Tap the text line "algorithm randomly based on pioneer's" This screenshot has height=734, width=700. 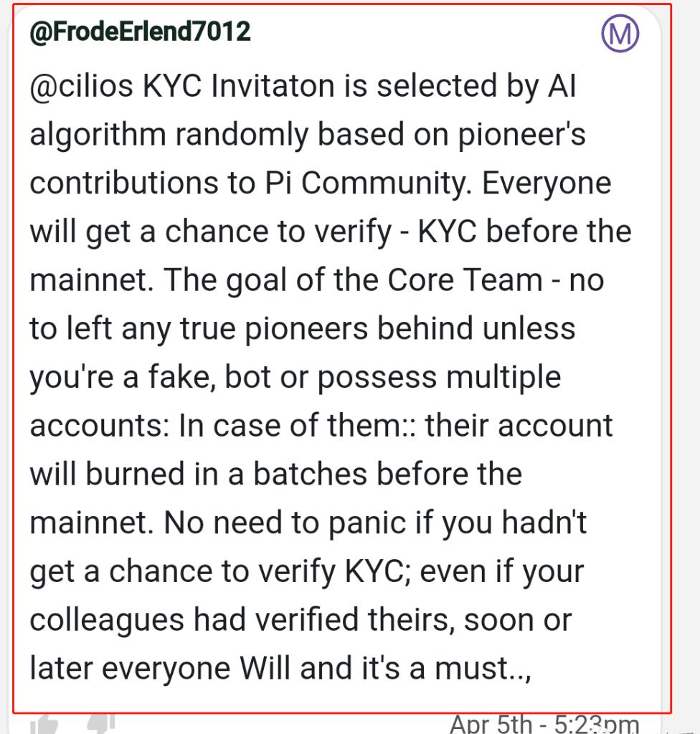point(308,135)
